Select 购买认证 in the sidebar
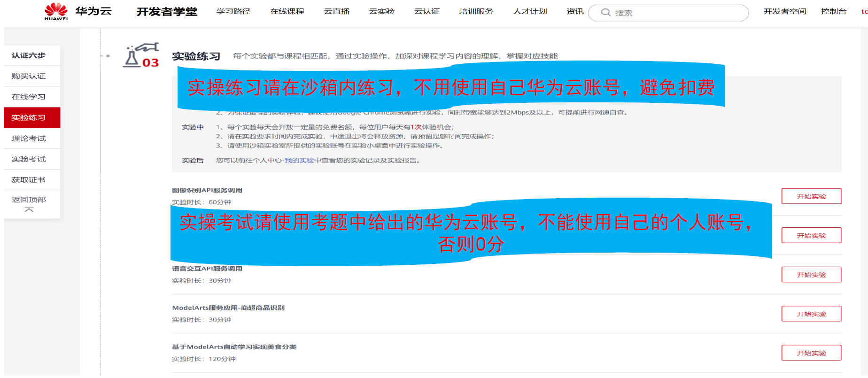Image resolution: width=868 pixels, height=378 pixels. coord(32,76)
